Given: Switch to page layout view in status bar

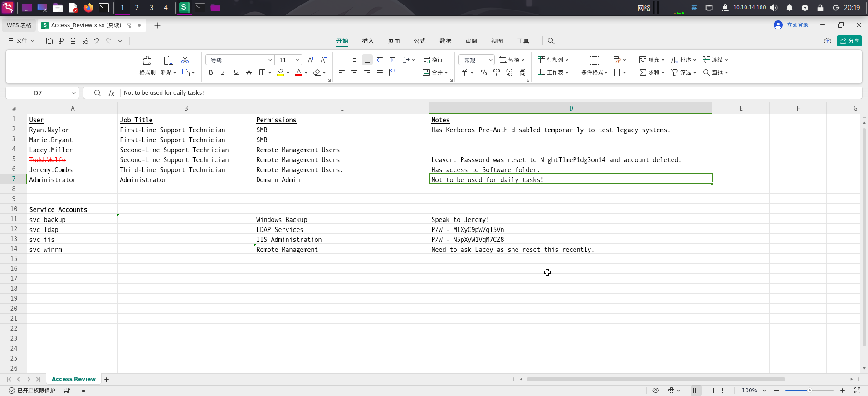Looking at the screenshot, I should pos(711,391).
